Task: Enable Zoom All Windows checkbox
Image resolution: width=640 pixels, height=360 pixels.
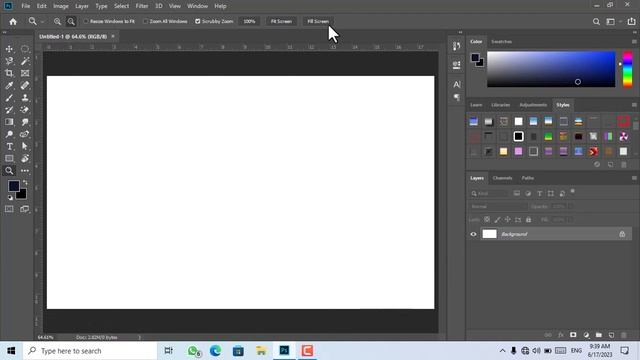Action: (145, 21)
